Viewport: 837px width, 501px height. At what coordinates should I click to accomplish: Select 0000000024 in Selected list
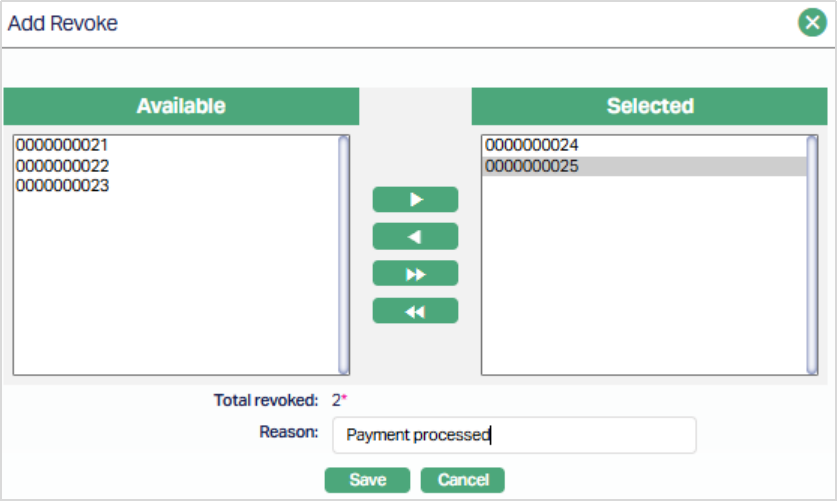(531, 145)
